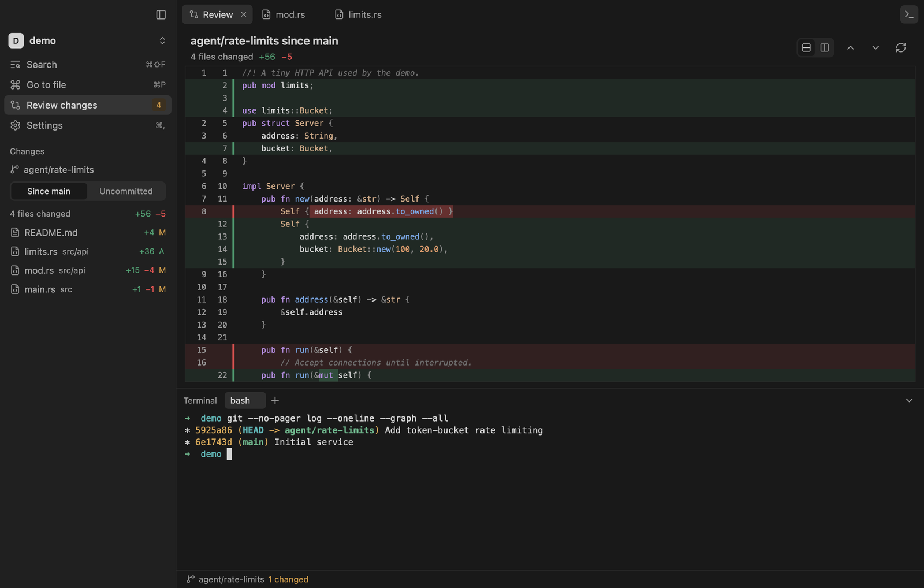Screen dimensions: 924x588
Task: Click the D project avatar
Action: pyautogui.click(x=16, y=40)
